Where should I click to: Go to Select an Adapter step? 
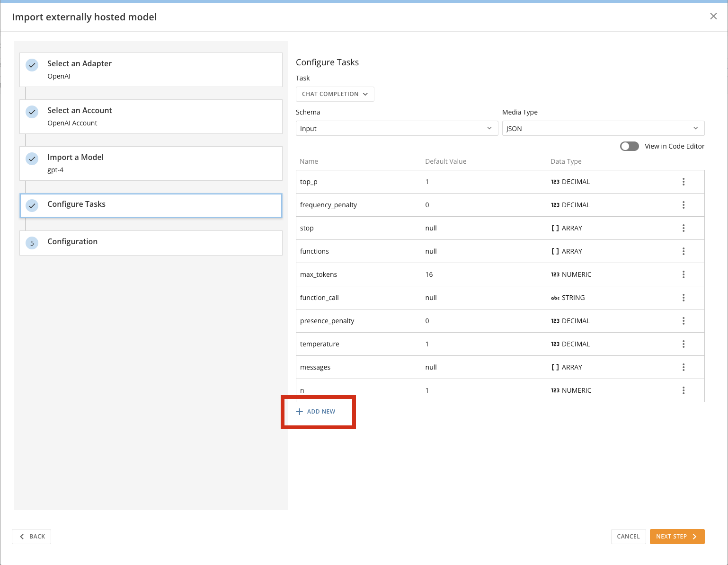tap(151, 70)
